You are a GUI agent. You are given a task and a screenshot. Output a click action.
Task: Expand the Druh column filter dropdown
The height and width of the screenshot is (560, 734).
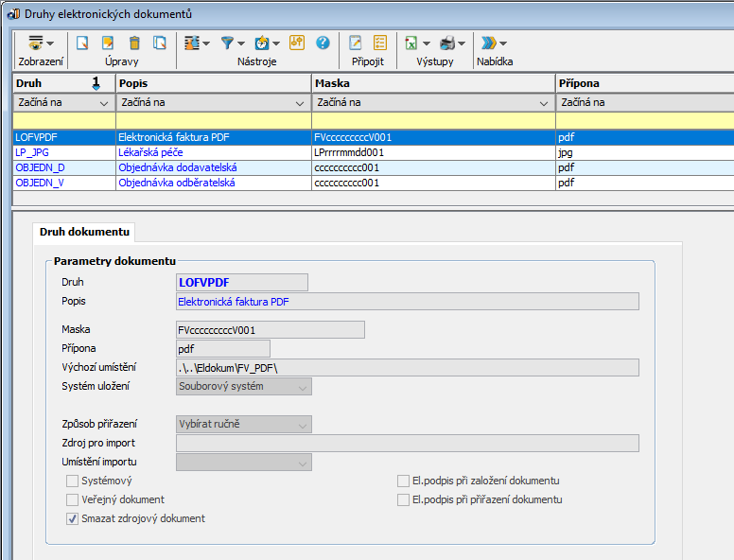click(x=103, y=103)
